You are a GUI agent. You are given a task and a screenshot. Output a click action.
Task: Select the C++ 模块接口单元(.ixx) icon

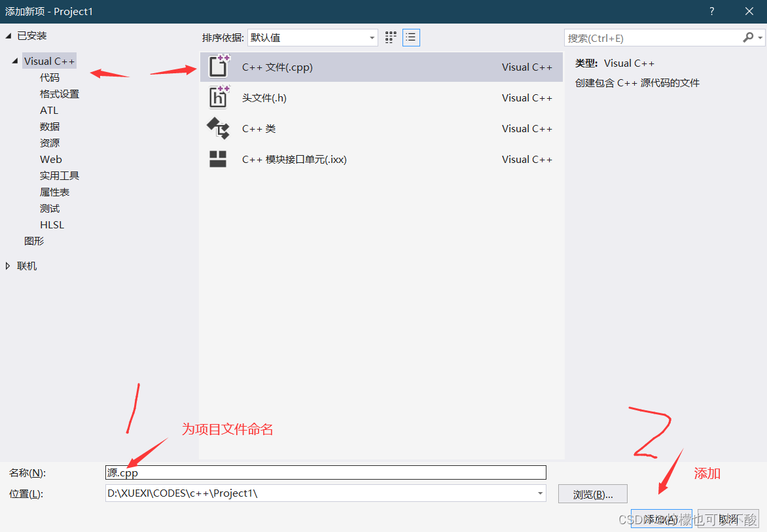coord(218,159)
